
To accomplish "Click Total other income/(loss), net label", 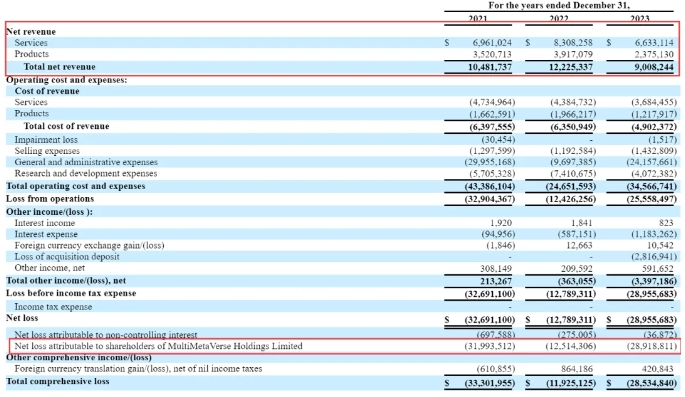I will (66, 281).
